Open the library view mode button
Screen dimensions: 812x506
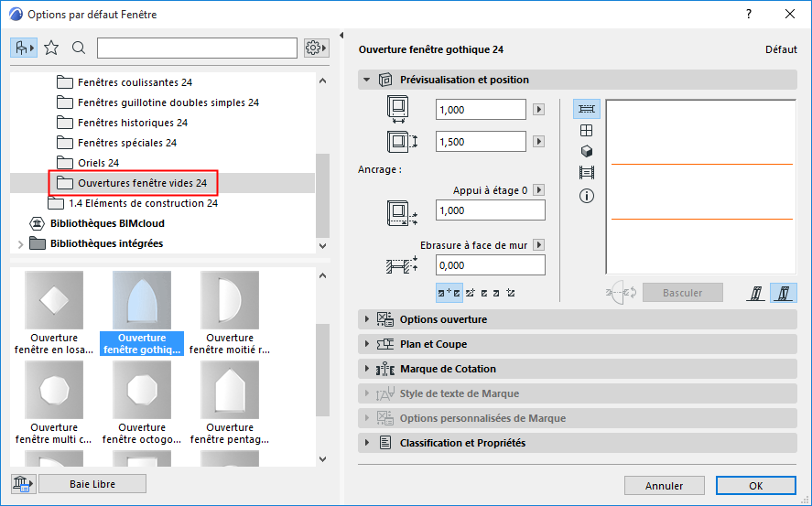point(24,48)
